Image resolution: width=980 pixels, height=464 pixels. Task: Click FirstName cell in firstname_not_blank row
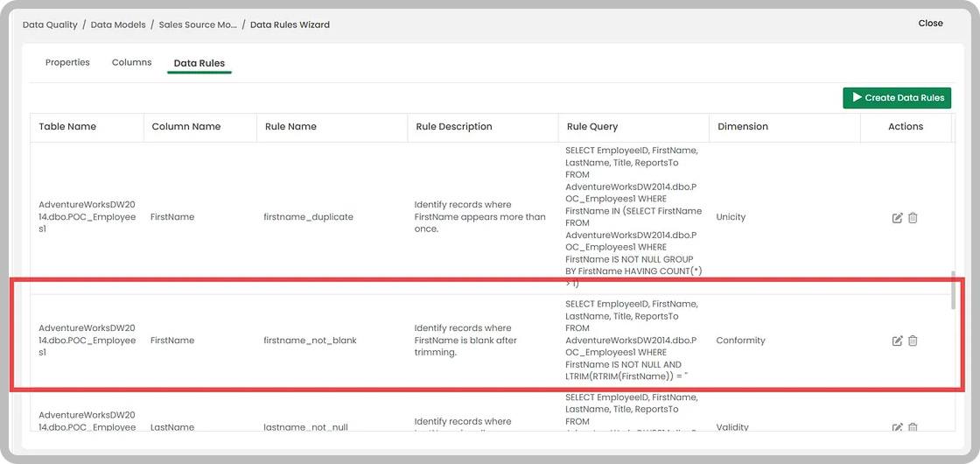[171, 341]
